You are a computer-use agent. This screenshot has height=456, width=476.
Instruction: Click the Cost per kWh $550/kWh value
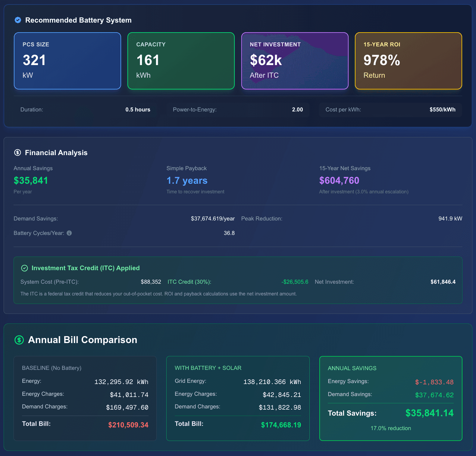click(x=442, y=110)
